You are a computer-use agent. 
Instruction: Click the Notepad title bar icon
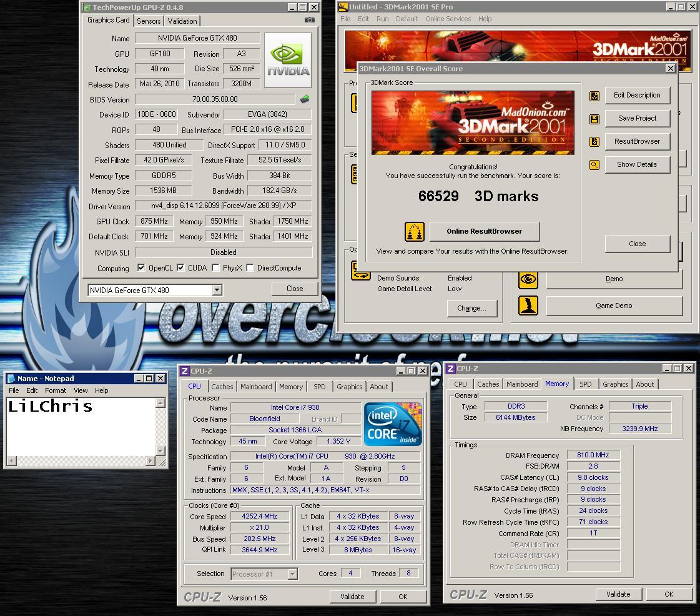(x=11, y=379)
